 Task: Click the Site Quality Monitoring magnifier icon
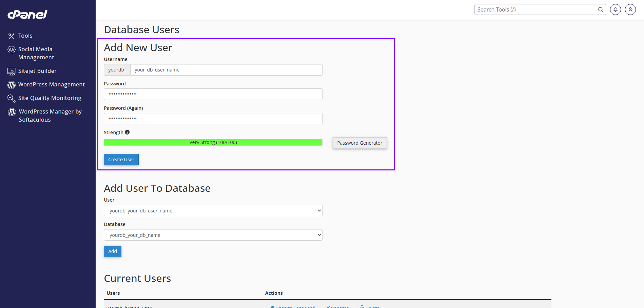[12, 98]
